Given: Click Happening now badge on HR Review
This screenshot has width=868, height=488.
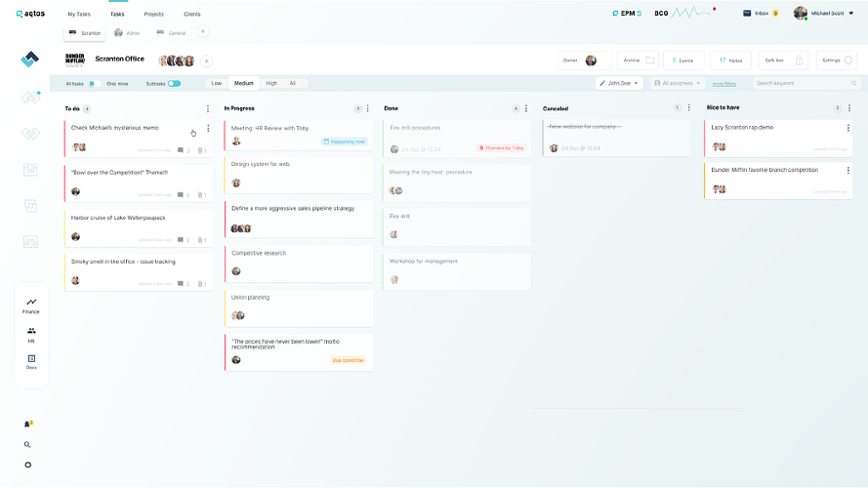Looking at the screenshot, I should click(x=345, y=142).
